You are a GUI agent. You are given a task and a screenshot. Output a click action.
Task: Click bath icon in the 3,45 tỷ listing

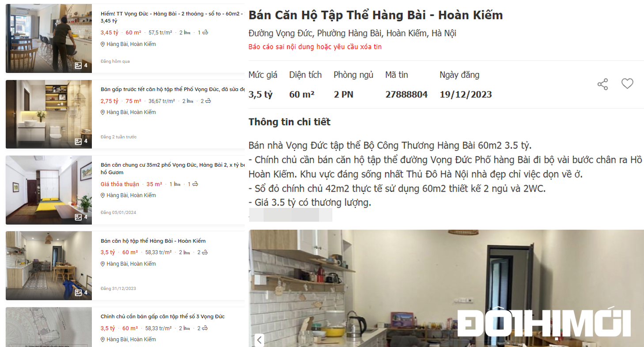[205, 32]
